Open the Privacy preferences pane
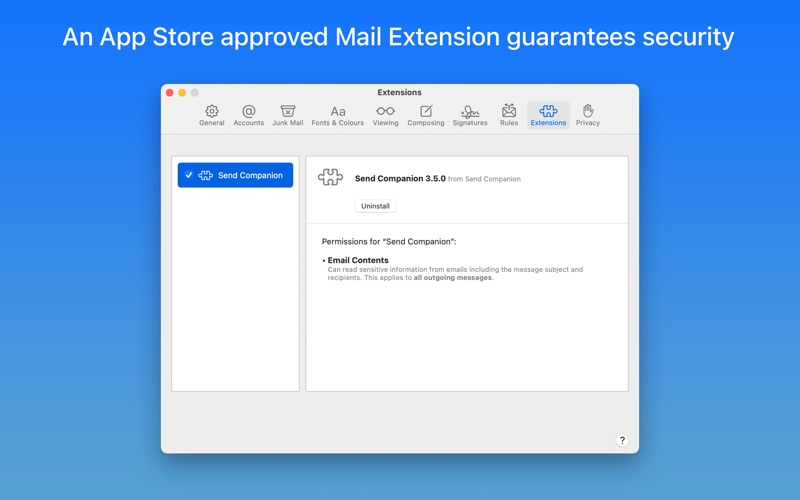800x500 pixels. click(x=588, y=115)
